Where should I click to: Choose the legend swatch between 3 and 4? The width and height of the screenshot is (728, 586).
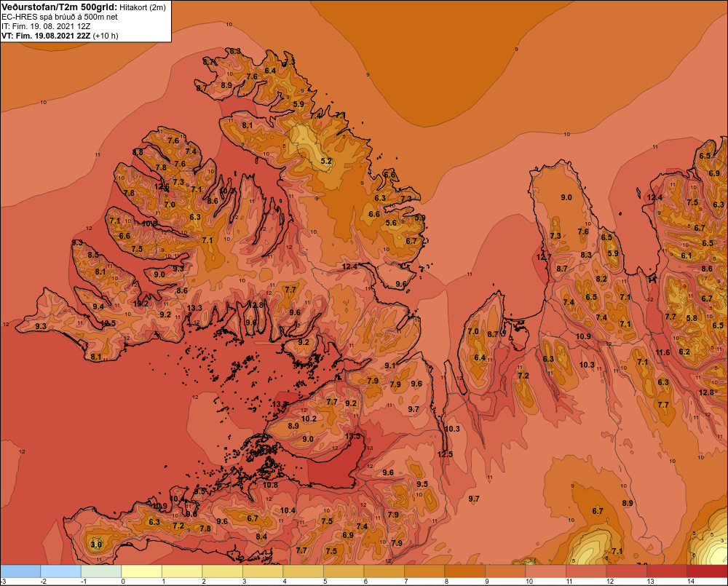263,571
